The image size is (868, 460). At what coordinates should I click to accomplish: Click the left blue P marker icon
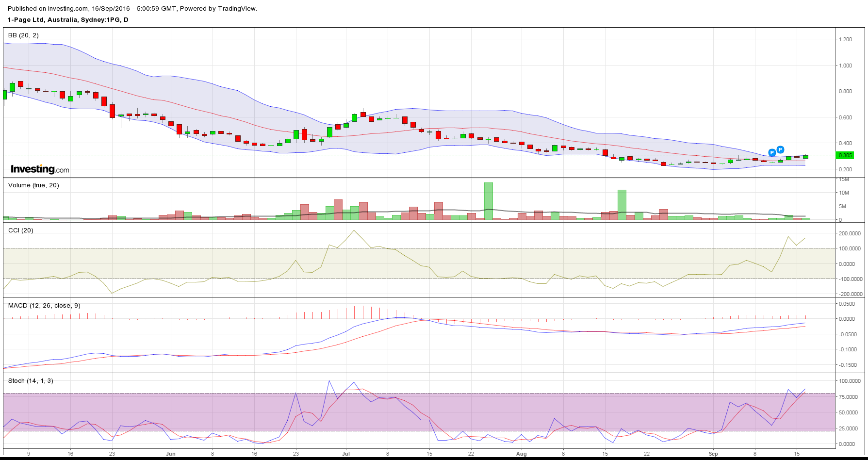click(772, 152)
